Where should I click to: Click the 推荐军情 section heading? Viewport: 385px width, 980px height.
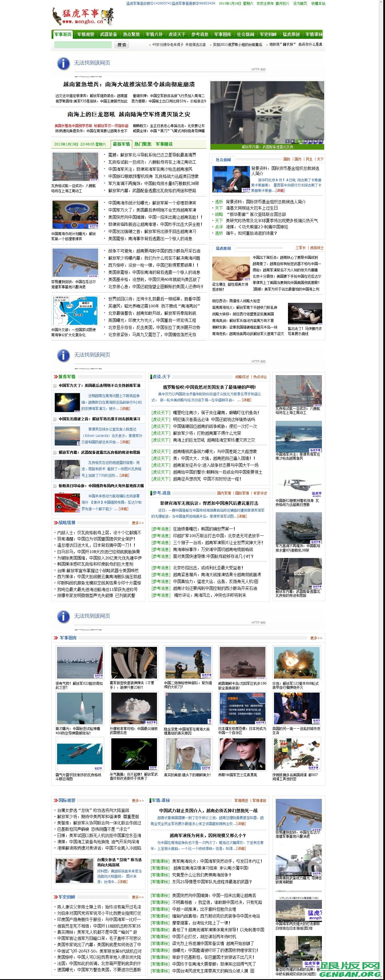(x=67, y=377)
